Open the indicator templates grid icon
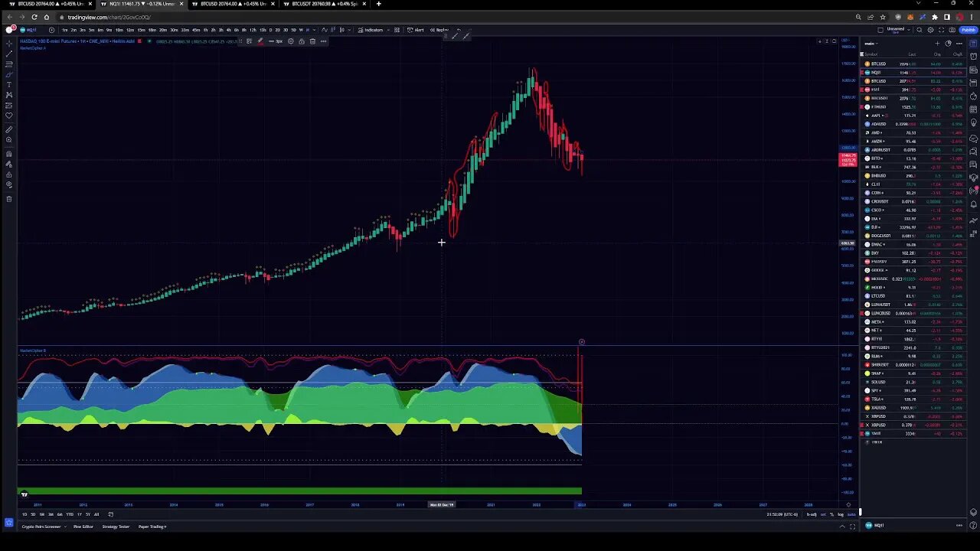The width and height of the screenshot is (980, 551). point(397,30)
